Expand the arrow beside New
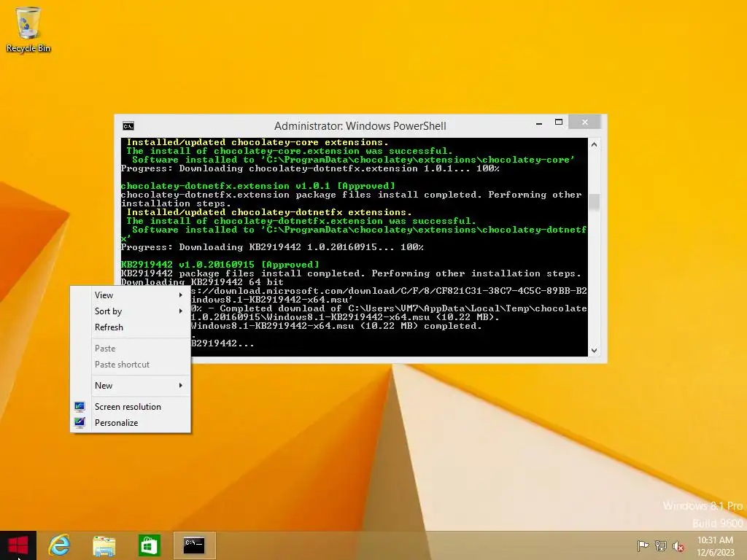 point(181,386)
